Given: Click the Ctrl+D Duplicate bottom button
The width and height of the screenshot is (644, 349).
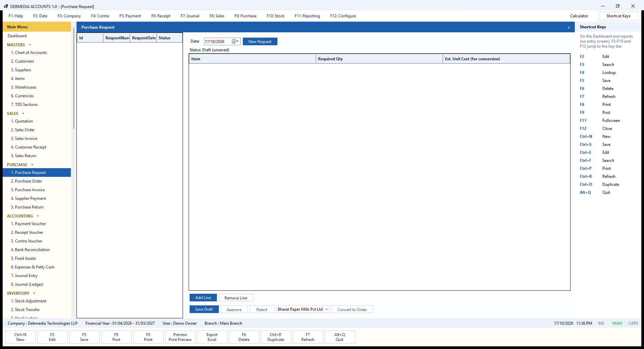Looking at the screenshot, I should point(276,337).
